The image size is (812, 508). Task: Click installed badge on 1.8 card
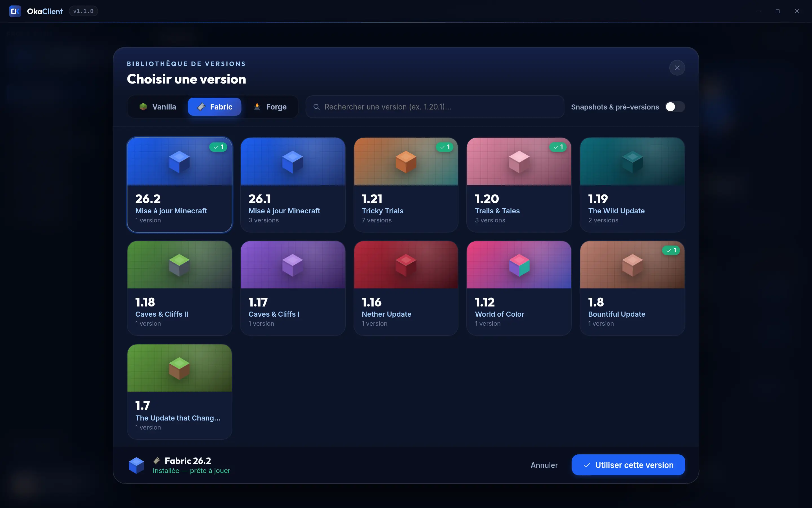[671, 250]
